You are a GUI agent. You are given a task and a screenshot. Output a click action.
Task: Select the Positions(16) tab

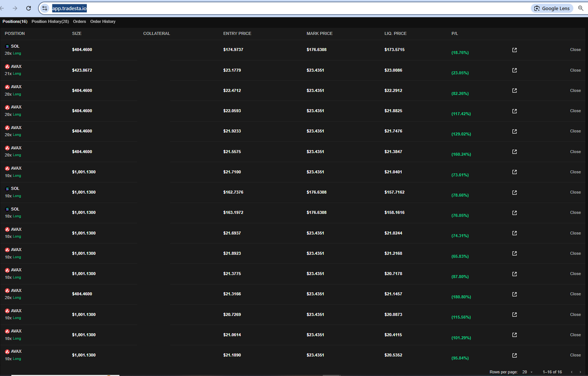tap(15, 22)
